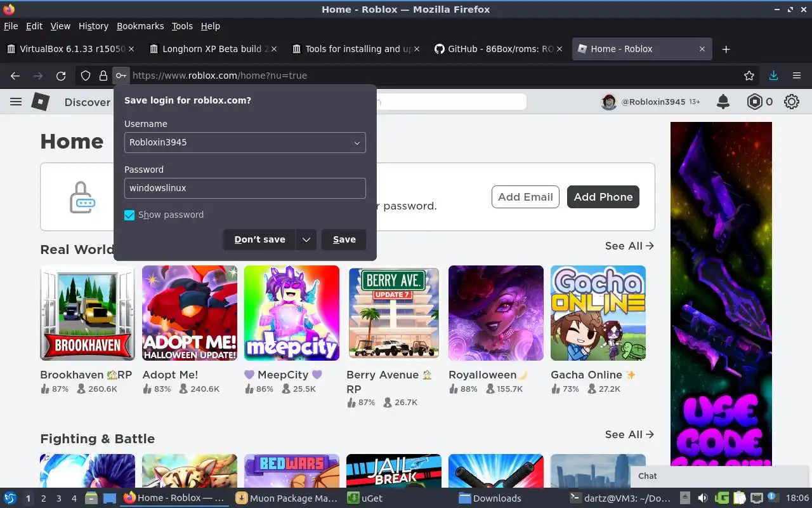Open the View menu
Screen dimensions: 812x508
tap(60, 26)
